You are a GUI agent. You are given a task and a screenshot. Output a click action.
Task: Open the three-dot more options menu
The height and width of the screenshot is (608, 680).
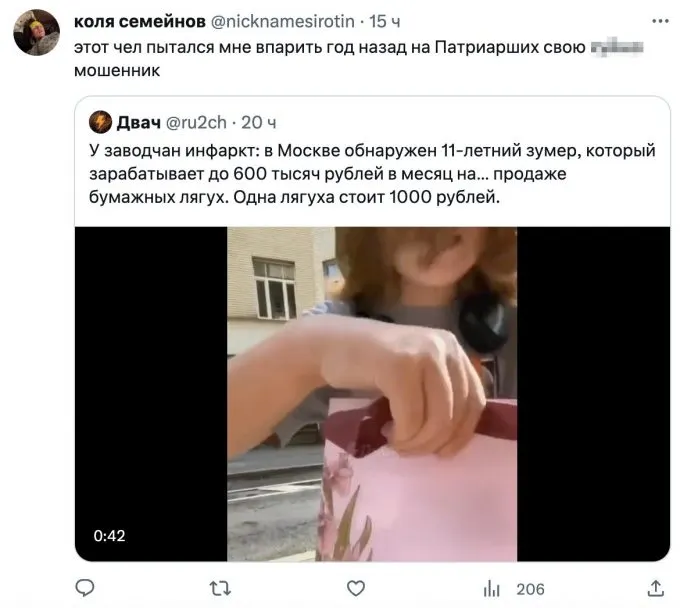(660, 21)
